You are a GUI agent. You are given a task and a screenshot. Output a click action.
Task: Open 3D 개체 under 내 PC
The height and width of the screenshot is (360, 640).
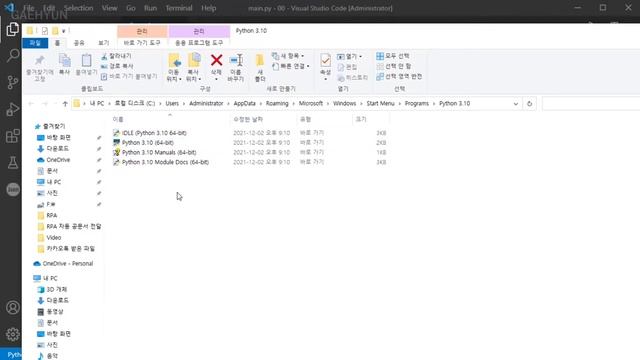pyautogui.click(x=52, y=289)
